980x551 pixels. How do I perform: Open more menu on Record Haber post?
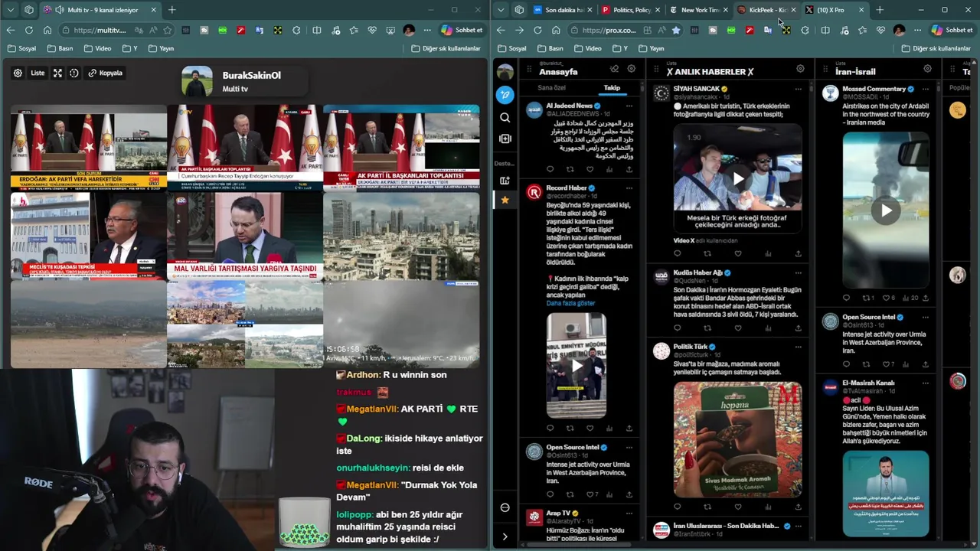coord(629,188)
